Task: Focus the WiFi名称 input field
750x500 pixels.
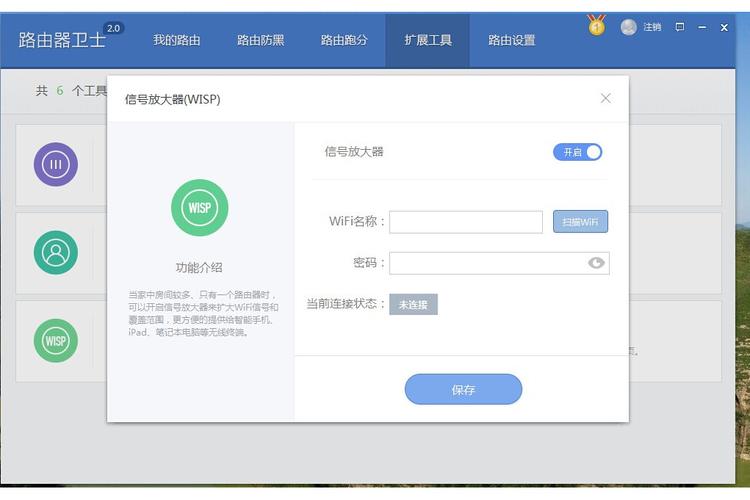Action: coord(465,222)
